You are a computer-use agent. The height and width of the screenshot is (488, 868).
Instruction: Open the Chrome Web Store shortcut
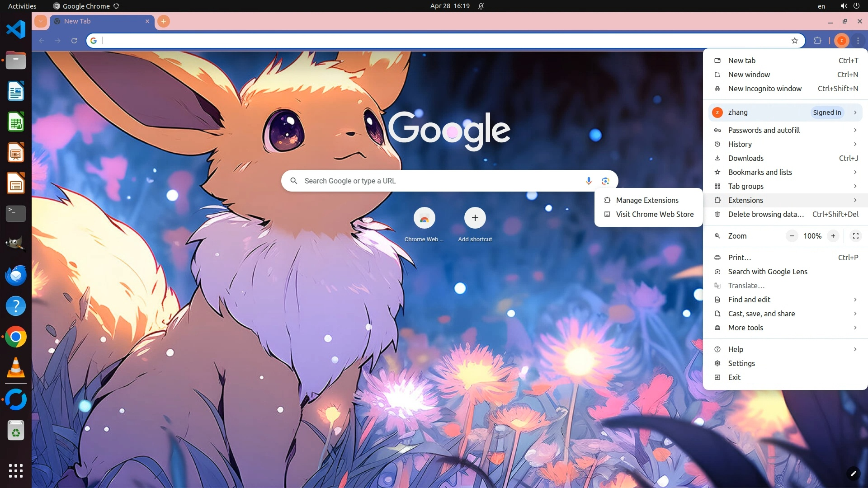tap(424, 219)
